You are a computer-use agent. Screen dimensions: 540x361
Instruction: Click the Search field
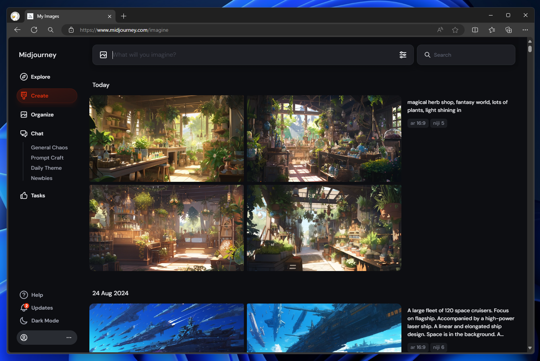(466, 55)
